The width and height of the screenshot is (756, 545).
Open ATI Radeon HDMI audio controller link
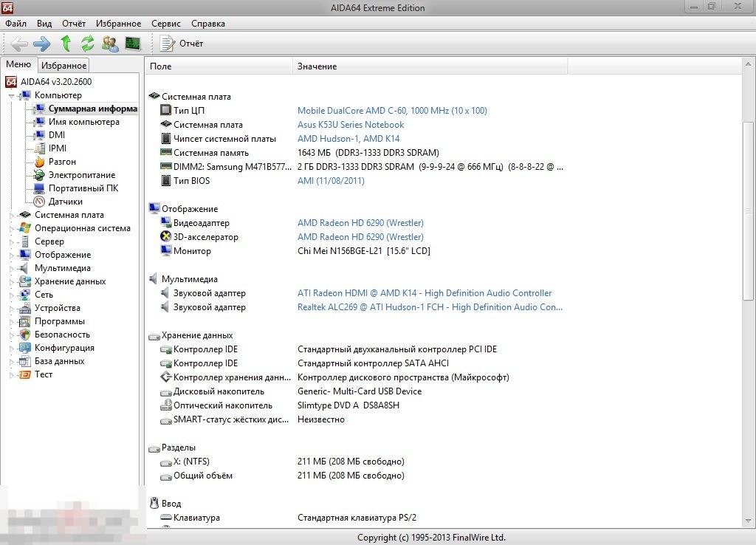pyautogui.click(x=425, y=293)
